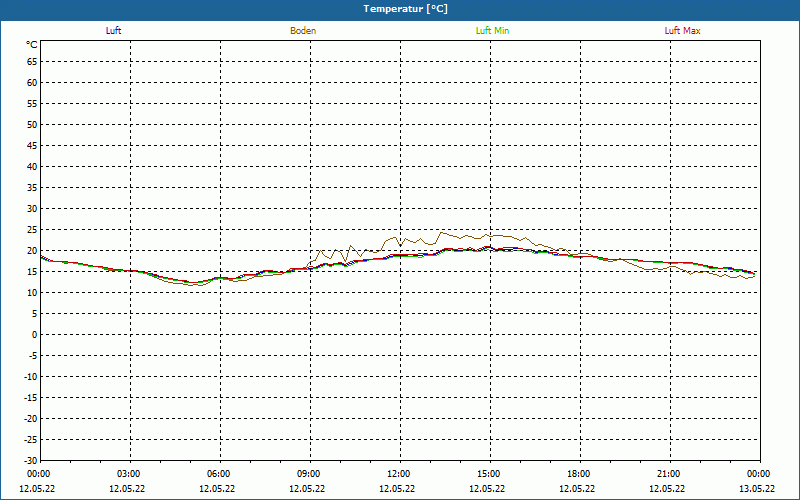The height and width of the screenshot is (500, 800).
Task: Click the 18:00 time axis label
Action: 580,474
